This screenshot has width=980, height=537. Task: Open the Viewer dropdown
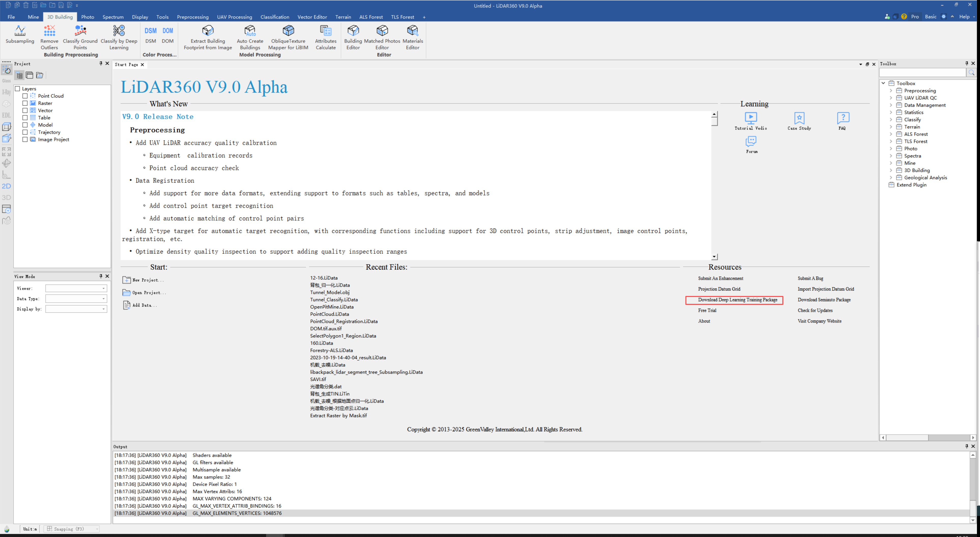[x=76, y=288]
